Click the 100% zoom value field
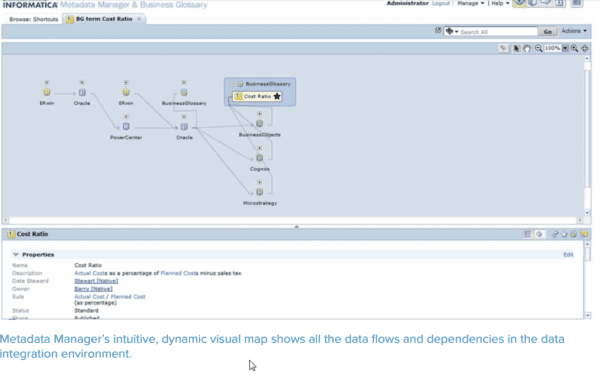Image resolution: width=600 pixels, height=377 pixels. (x=553, y=48)
